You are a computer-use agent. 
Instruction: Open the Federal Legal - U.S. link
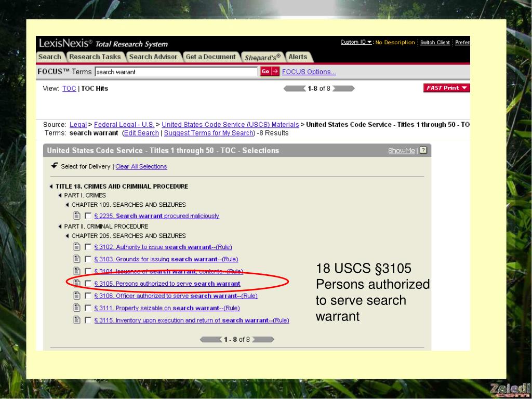point(124,125)
